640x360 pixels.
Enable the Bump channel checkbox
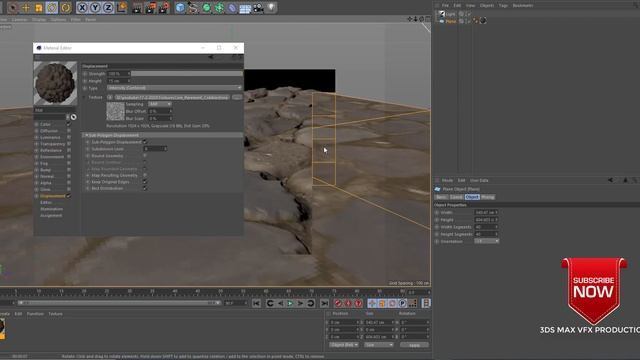point(69,170)
